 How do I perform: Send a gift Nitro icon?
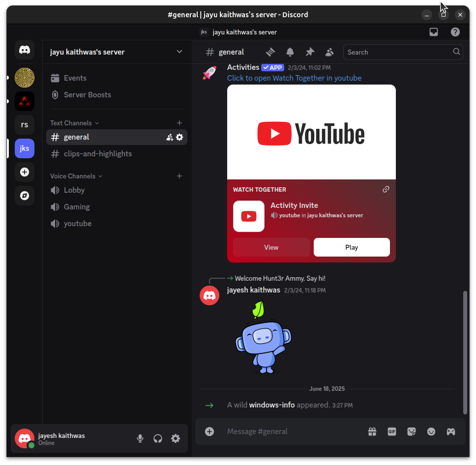click(x=372, y=432)
